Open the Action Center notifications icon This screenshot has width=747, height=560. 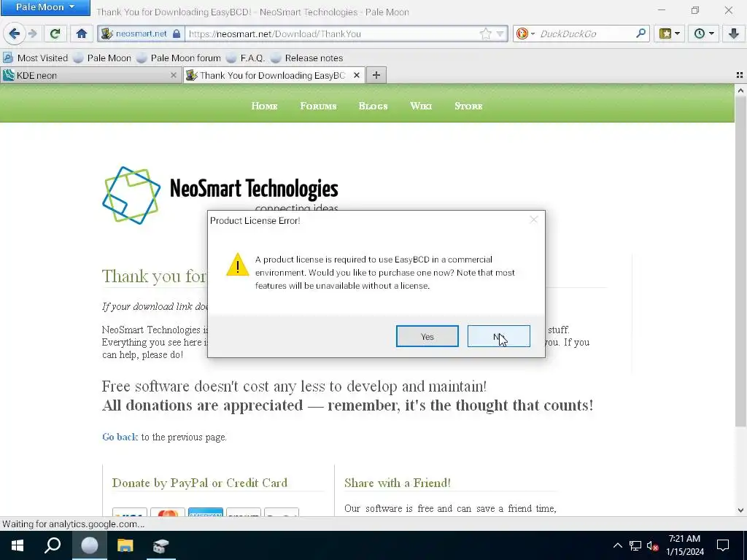click(723, 545)
